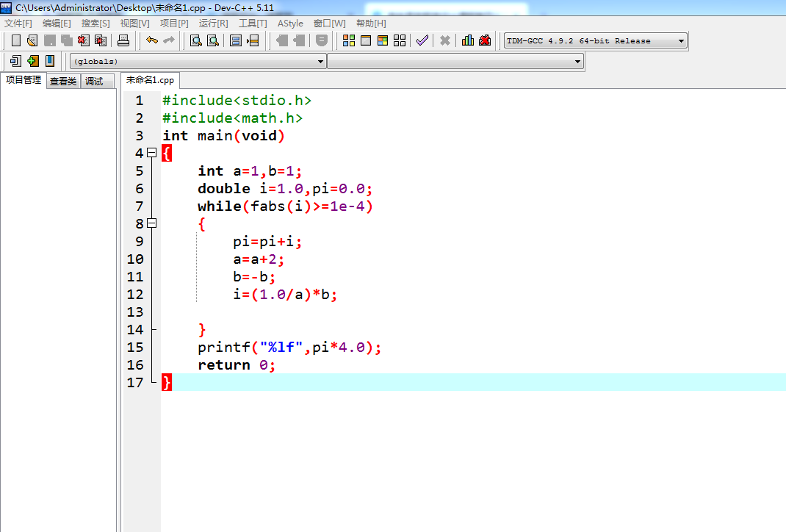Switch to the 项目管理 panel tab

(x=24, y=80)
